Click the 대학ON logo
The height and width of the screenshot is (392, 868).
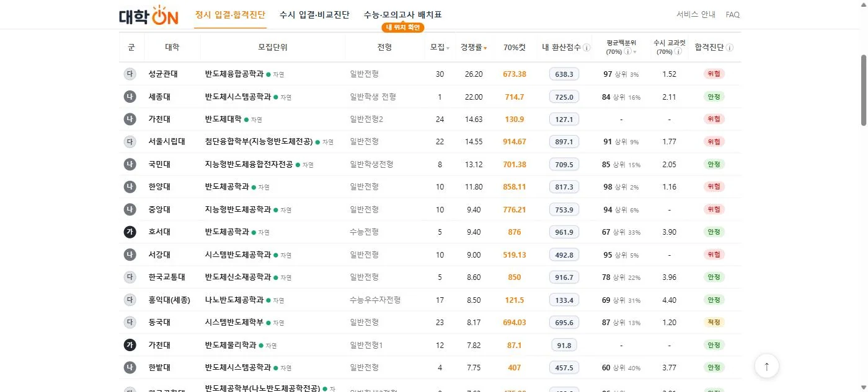(148, 15)
